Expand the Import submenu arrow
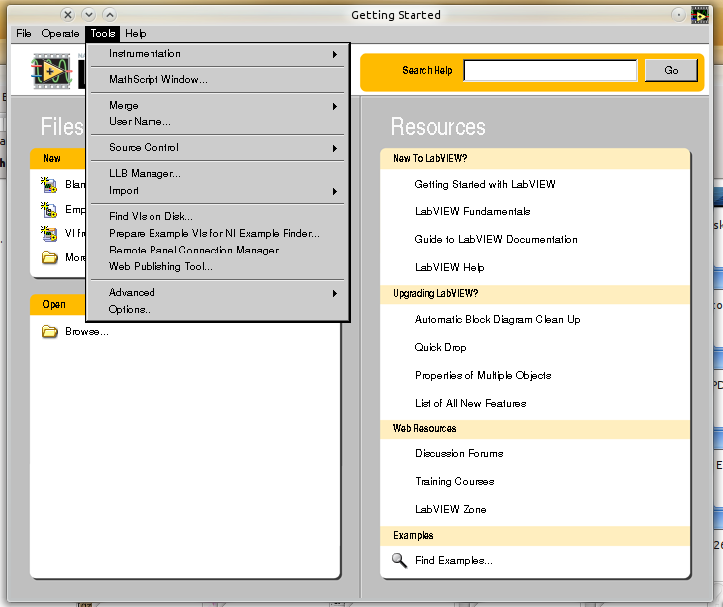Image resolution: width=723 pixels, height=607 pixels. click(x=335, y=191)
